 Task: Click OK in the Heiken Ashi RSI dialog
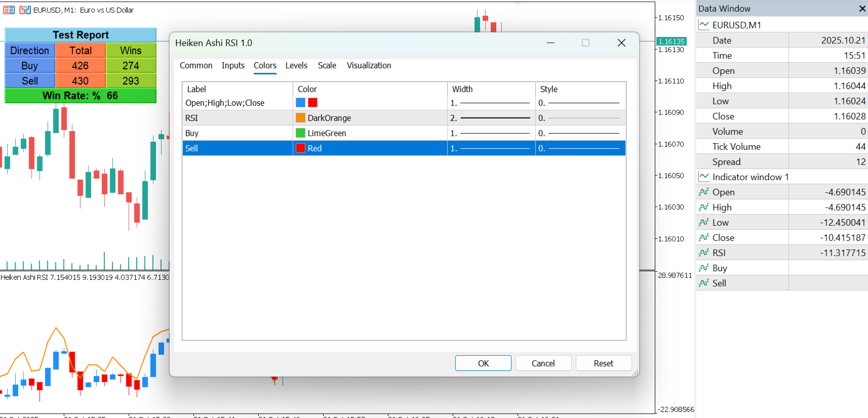point(483,363)
